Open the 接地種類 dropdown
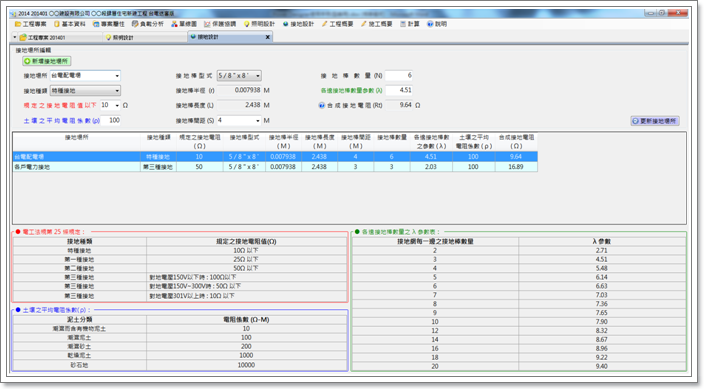The image size is (704, 389). tap(85, 90)
